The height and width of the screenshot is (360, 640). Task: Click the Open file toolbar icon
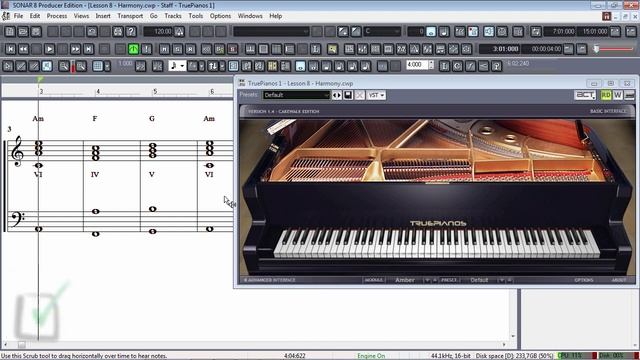tap(23, 31)
